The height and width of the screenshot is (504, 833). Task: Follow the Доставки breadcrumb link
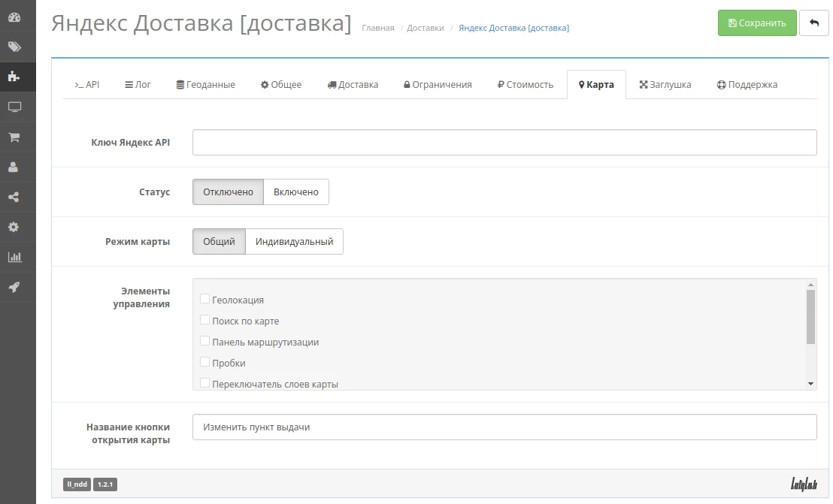click(425, 28)
